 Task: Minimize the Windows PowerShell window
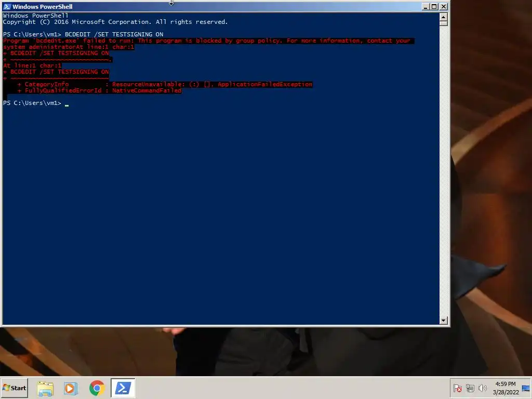click(425, 6)
